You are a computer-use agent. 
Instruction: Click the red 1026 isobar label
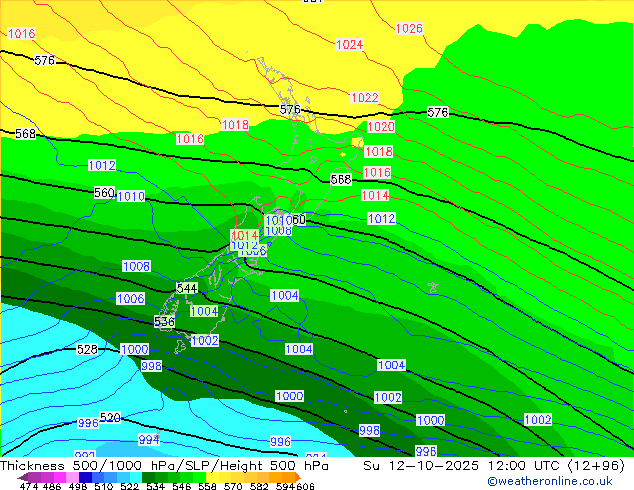coord(409,29)
